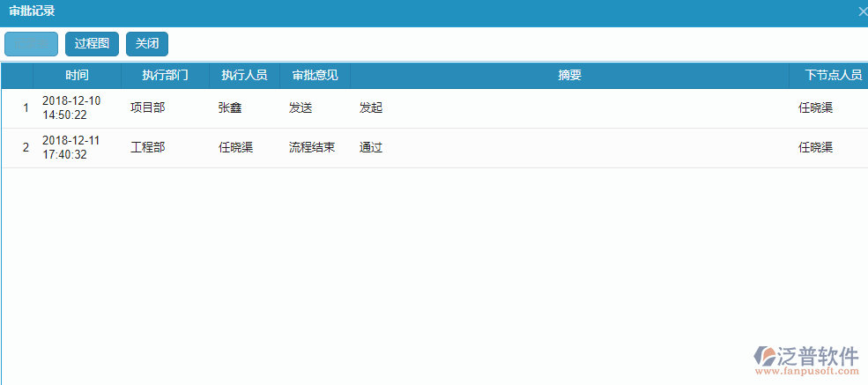The height and width of the screenshot is (385, 868).
Task: Click executor name 张鑫
Action: [230, 107]
